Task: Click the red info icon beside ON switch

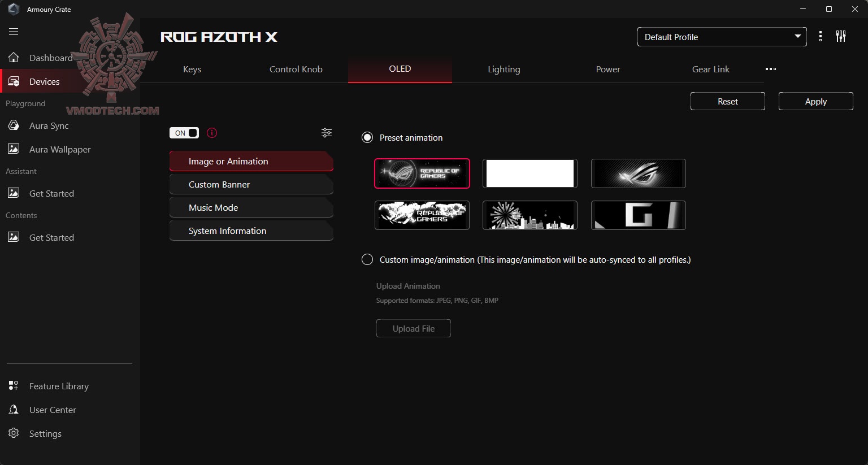Action: [212, 133]
